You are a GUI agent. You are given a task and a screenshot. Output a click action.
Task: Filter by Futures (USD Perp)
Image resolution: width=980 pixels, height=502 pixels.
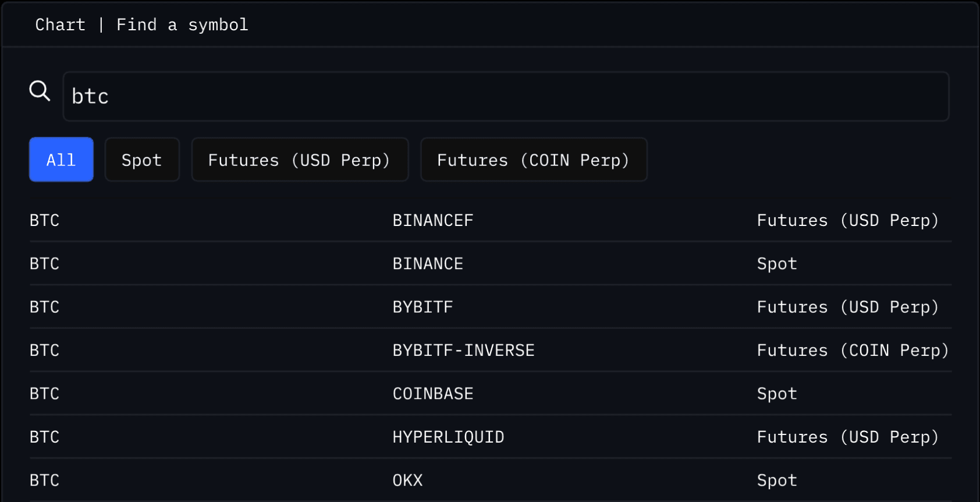click(299, 160)
